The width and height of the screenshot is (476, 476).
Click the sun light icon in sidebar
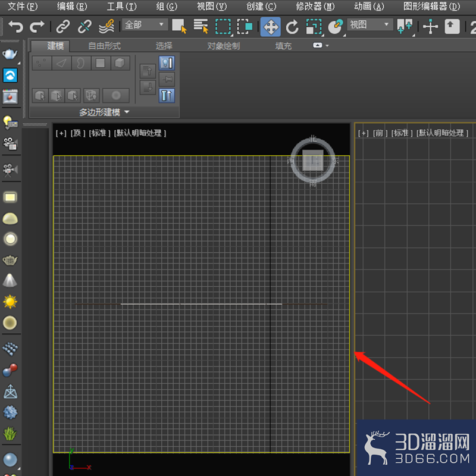[10, 302]
